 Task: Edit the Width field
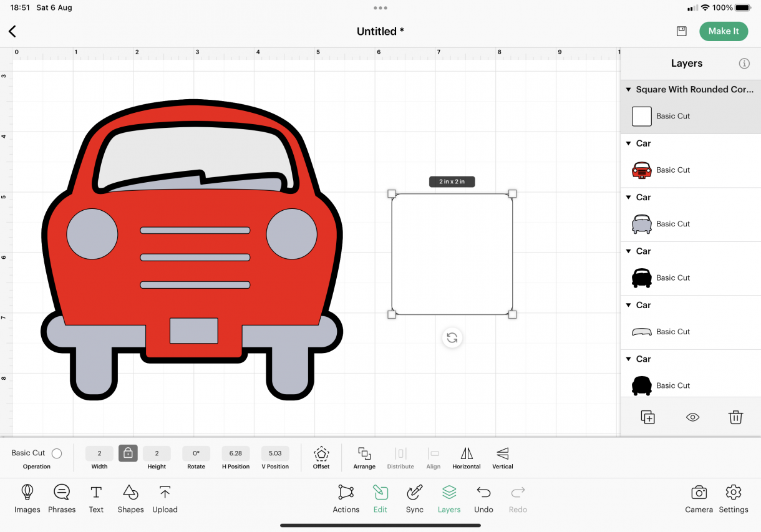99,453
